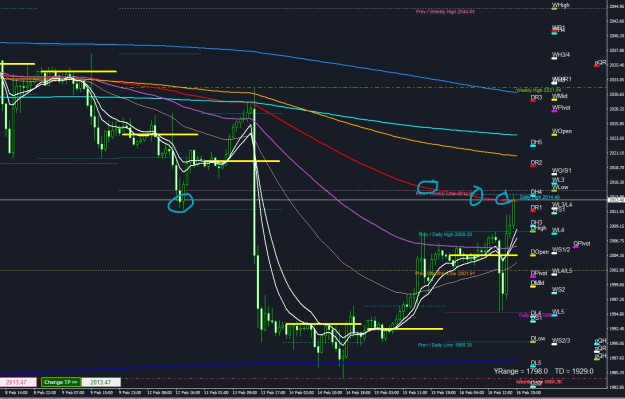
Task: Click the DH5 level label
Action: (536, 142)
